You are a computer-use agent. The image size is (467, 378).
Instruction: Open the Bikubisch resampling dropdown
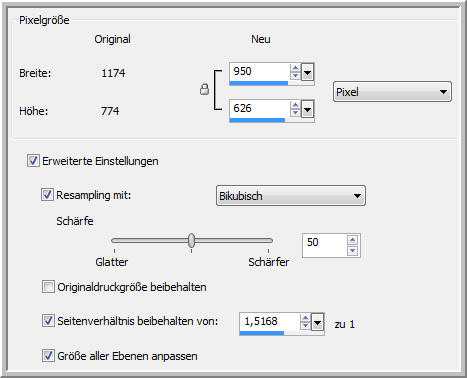coord(291,196)
